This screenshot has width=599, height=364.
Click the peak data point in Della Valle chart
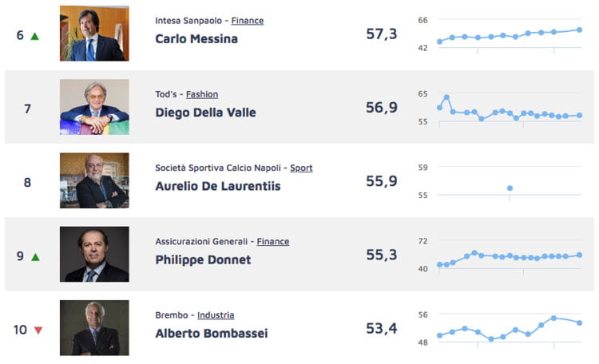point(446,97)
